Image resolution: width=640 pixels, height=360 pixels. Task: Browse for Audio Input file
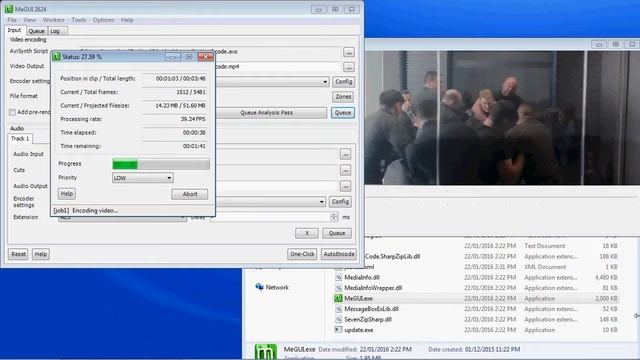point(345,154)
